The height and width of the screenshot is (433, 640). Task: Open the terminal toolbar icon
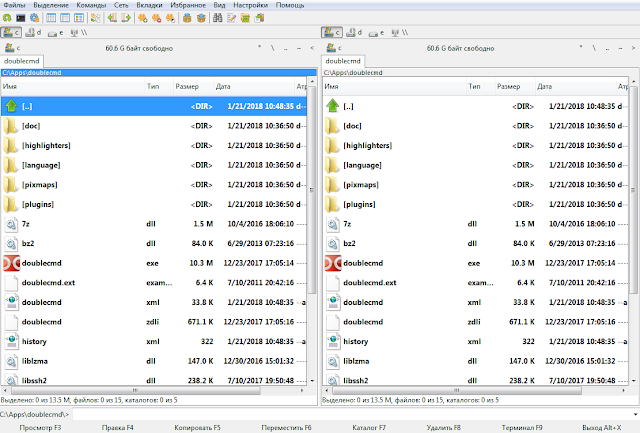21,18
